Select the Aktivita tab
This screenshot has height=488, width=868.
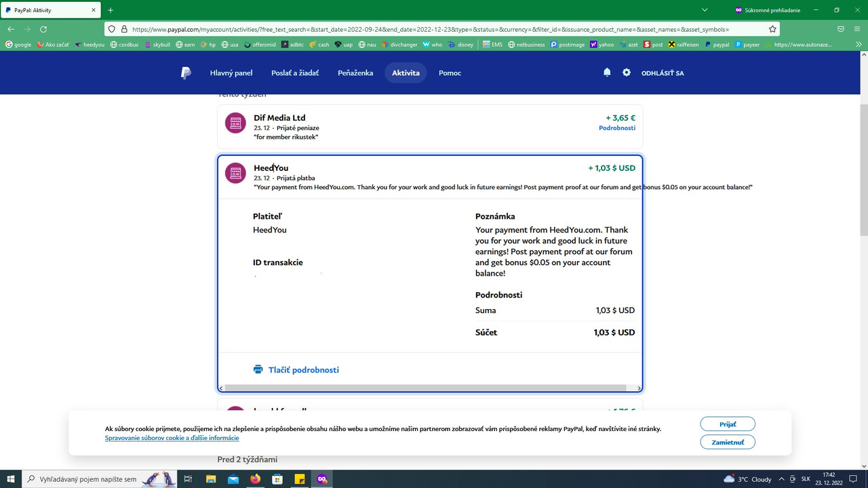[x=406, y=73]
